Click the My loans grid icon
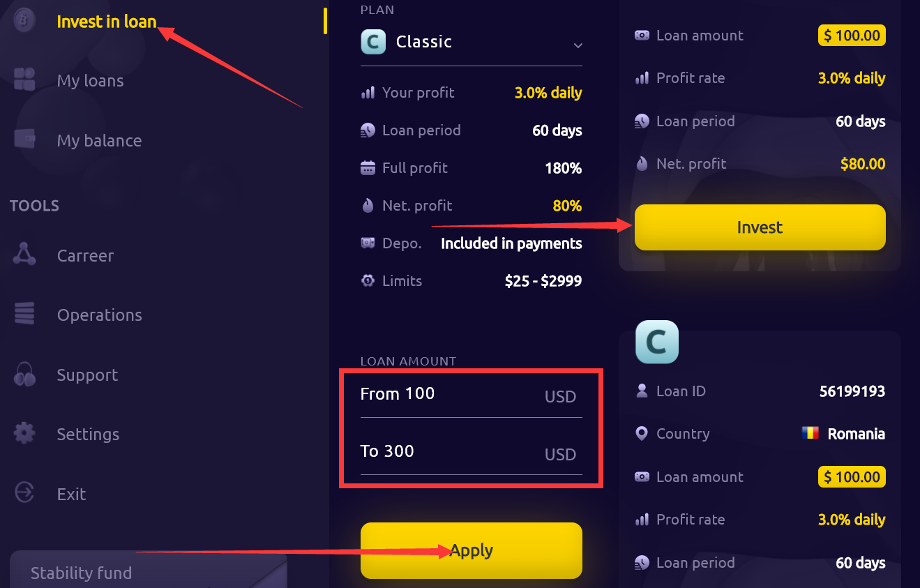920x588 pixels. [x=24, y=80]
